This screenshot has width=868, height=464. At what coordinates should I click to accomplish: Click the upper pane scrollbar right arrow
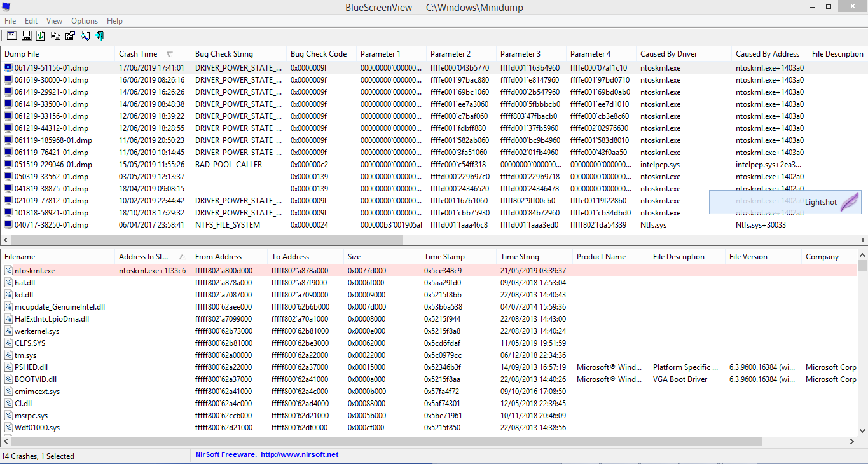pyautogui.click(x=862, y=240)
